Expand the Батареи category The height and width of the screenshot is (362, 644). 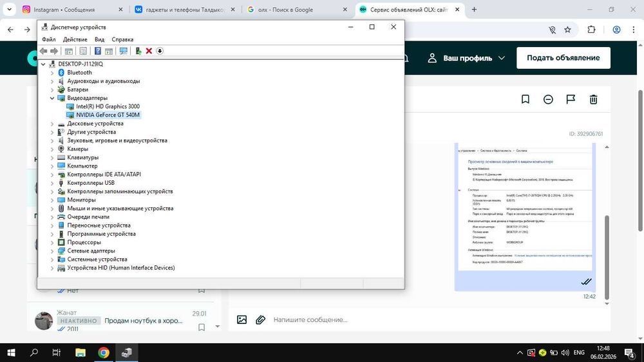coord(52,90)
